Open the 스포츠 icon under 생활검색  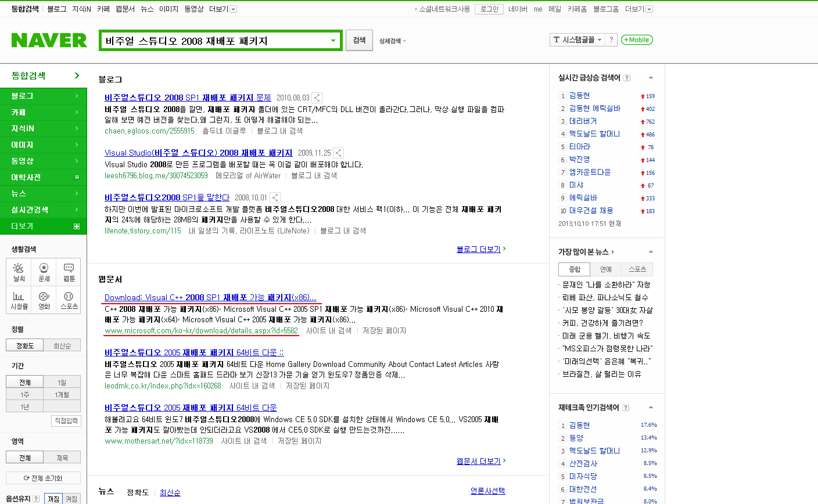pyautogui.click(x=69, y=300)
